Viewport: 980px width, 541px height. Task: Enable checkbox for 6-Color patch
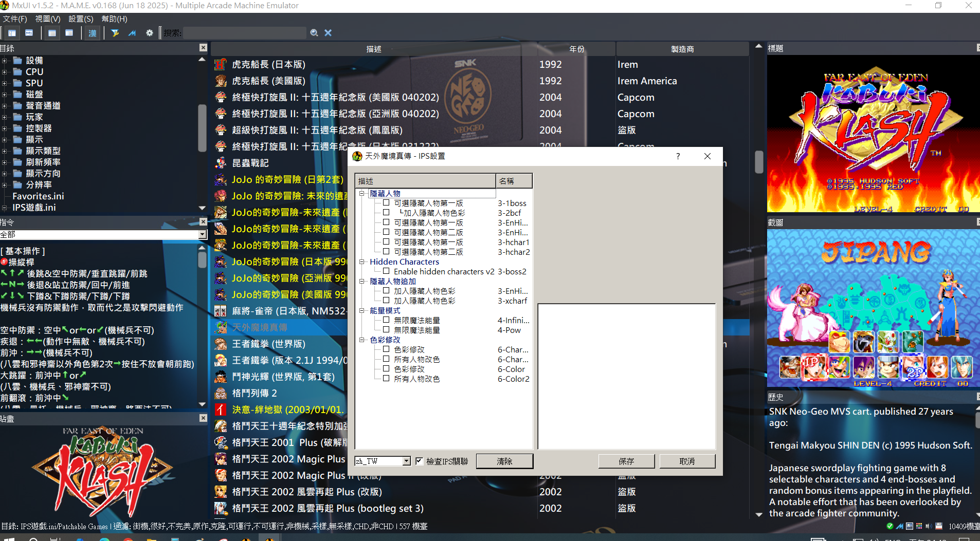(386, 369)
